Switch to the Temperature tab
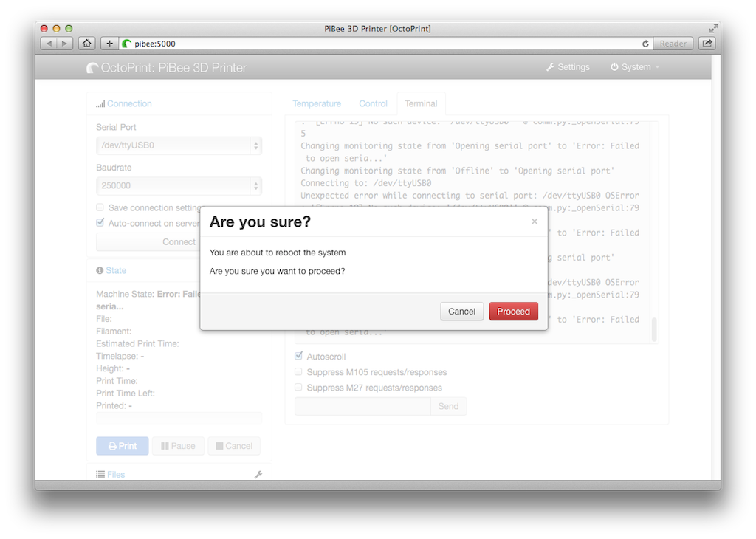 coord(317,103)
